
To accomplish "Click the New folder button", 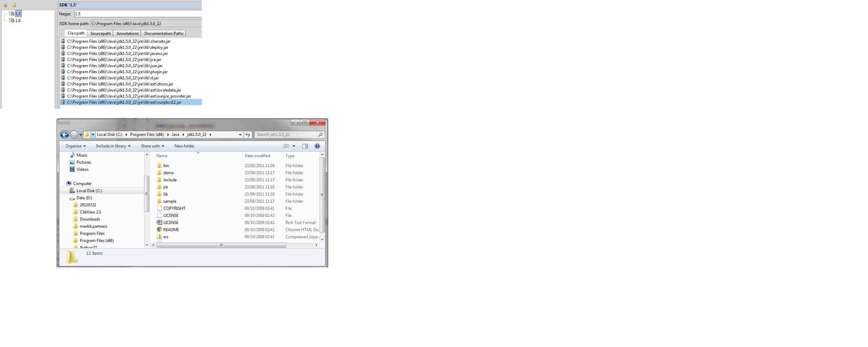I will (x=184, y=146).
